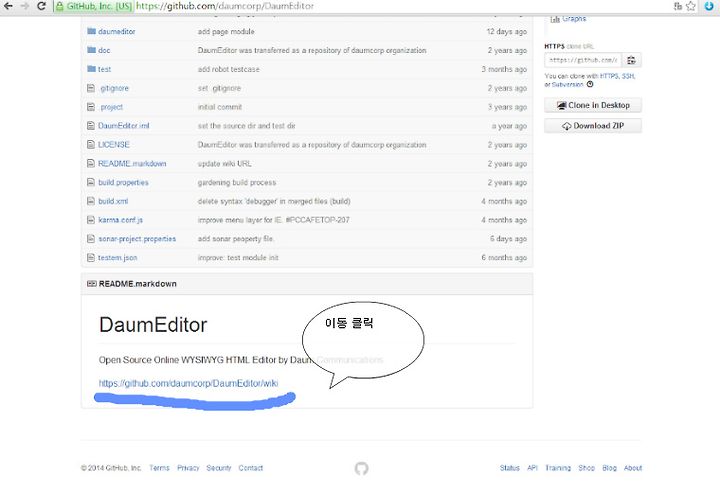
Task: Click the GitHub Octocat footer logo
Action: click(361, 468)
